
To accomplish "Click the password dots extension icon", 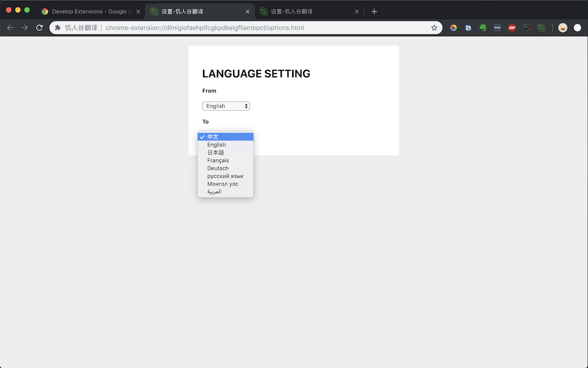I will pyautogui.click(x=497, y=28).
